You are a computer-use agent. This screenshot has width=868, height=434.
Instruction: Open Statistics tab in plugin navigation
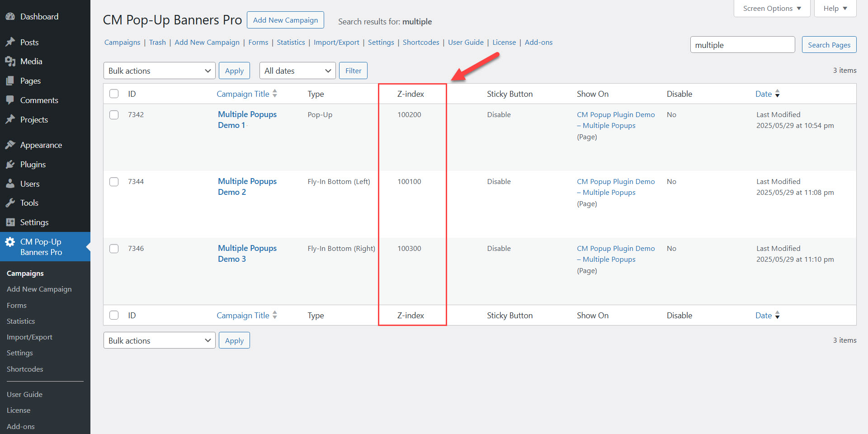pos(291,42)
